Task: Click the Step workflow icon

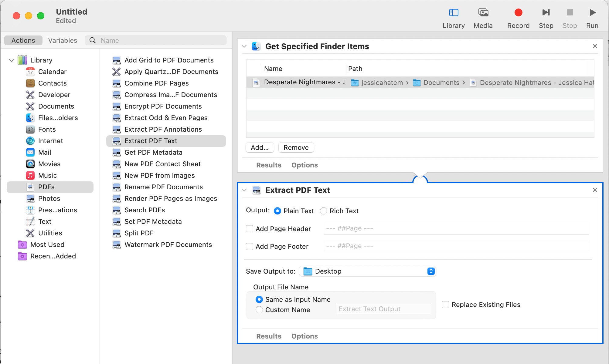Action: click(x=546, y=13)
